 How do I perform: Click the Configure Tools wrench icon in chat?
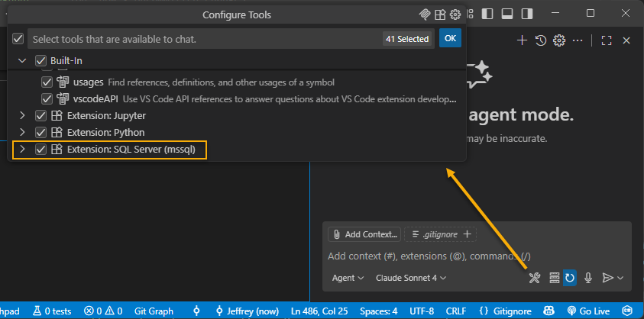[x=535, y=279]
